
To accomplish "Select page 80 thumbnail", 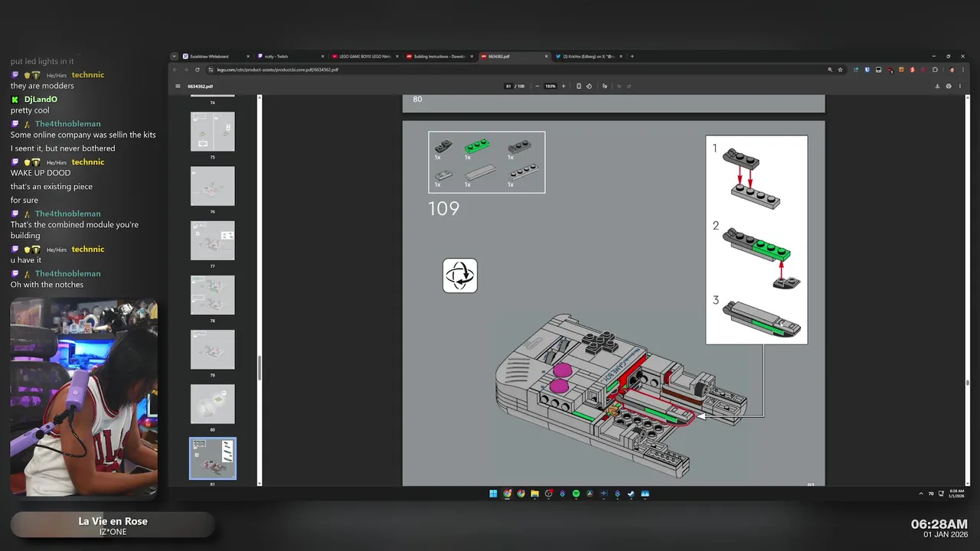I will click(213, 404).
